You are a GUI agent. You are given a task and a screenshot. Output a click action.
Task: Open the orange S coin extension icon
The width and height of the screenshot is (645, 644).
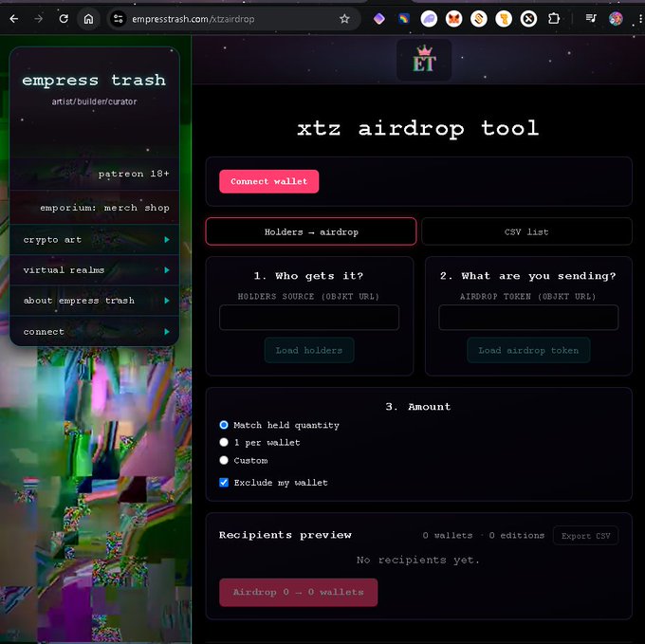click(x=479, y=19)
